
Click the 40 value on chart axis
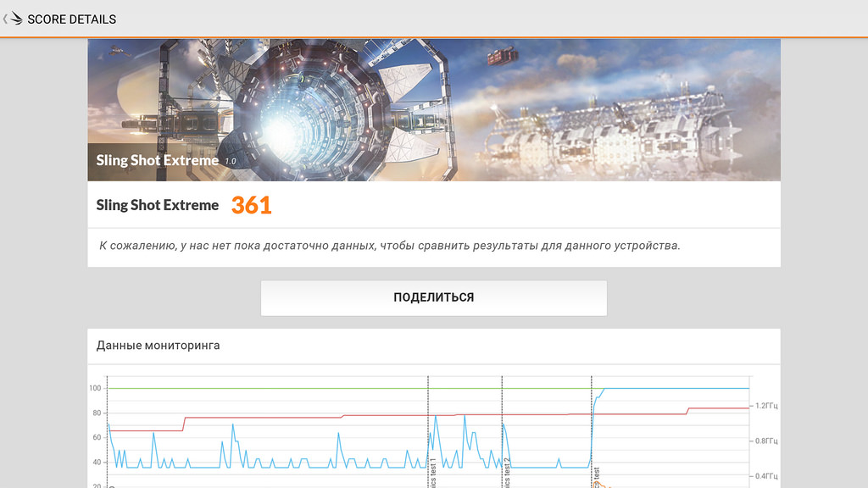(97, 462)
